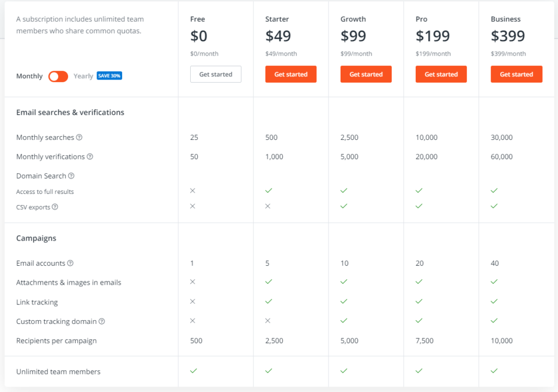Click the 2,500 Growth monthly searches value
Image resolution: width=558 pixels, height=392 pixels.
[349, 137]
